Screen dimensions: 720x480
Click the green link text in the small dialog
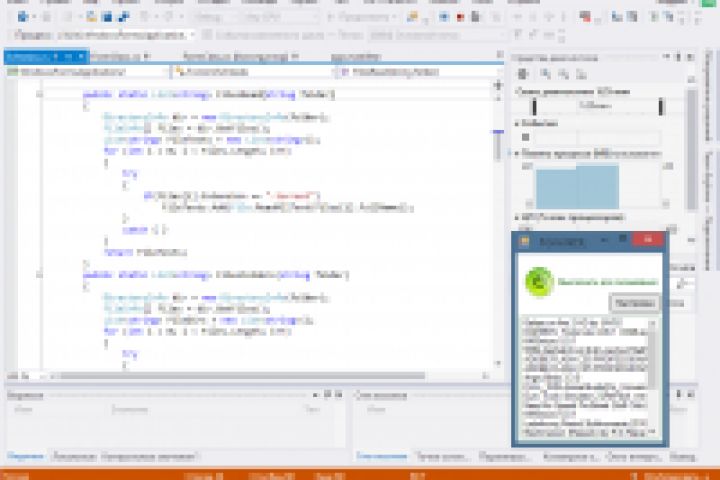coord(608,282)
